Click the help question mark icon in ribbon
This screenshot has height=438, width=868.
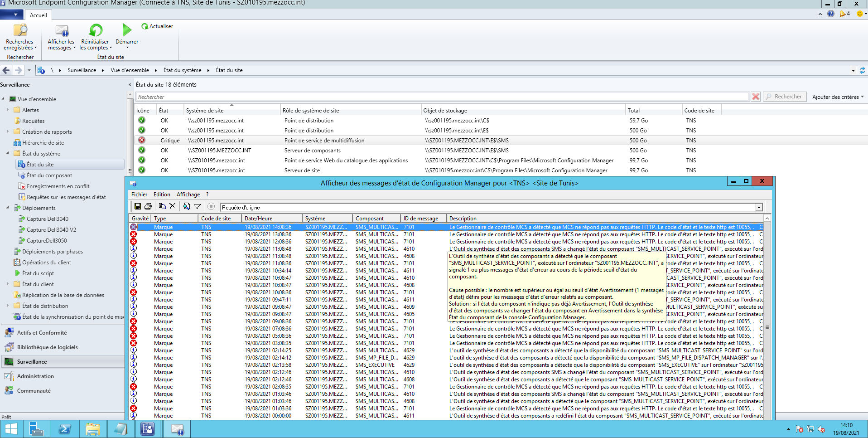(x=830, y=14)
